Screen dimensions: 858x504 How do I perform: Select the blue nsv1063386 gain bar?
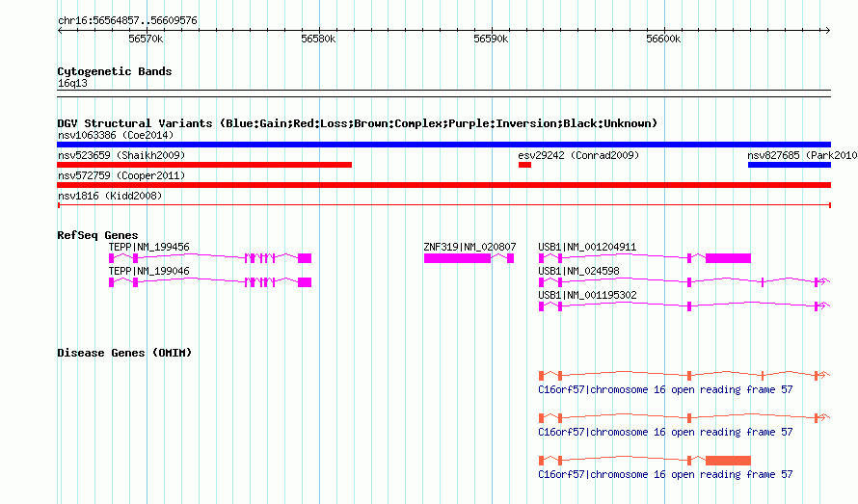coord(443,145)
